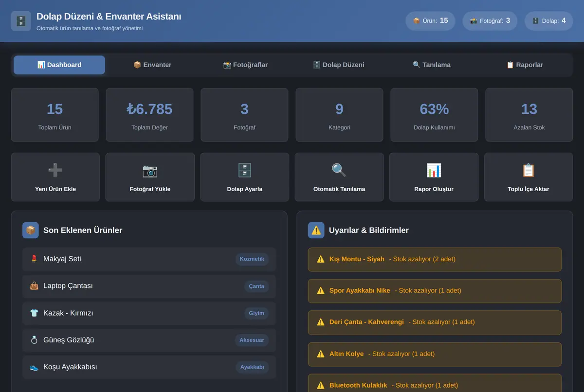This screenshot has width=584, height=392.
Task: Click the clipboard icon for Toplu İçe Aktar
Action: click(529, 170)
